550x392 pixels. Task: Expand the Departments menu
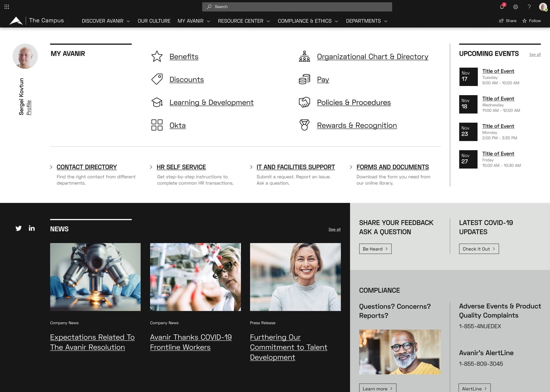click(x=366, y=21)
